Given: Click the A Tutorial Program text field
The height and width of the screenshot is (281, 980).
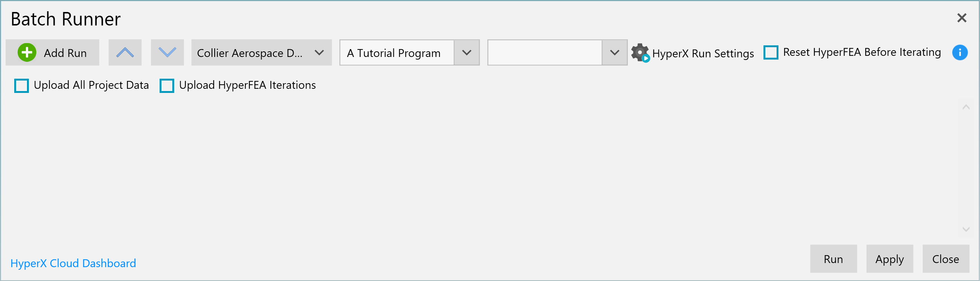Looking at the screenshot, I should coord(397,52).
